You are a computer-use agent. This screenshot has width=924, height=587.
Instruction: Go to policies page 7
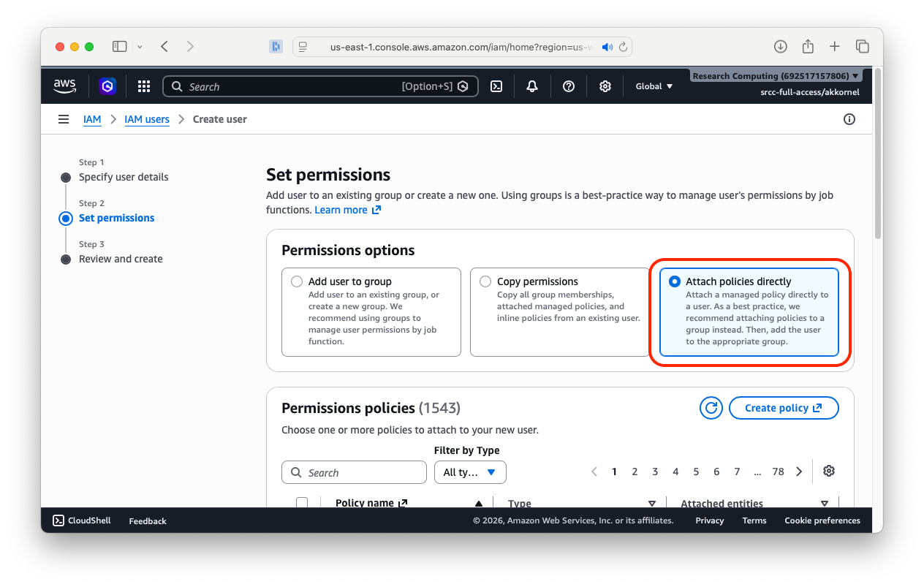click(x=737, y=472)
